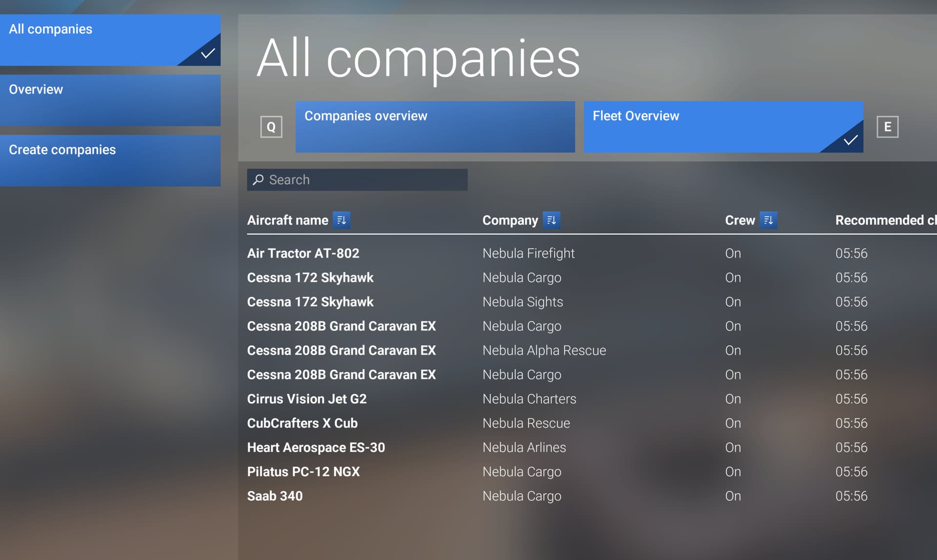This screenshot has width=937, height=560.
Task: Click the Q key hint icon
Action: pyautogui.click(x=271, y=126)
